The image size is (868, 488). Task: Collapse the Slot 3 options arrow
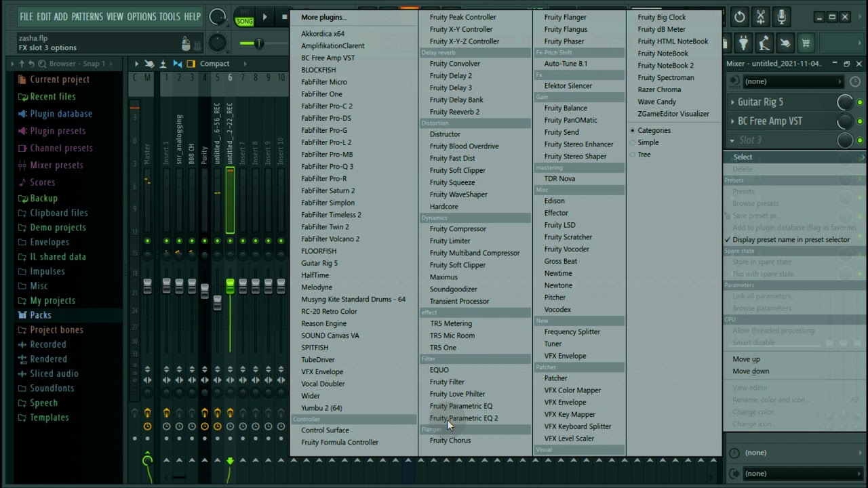pyautogui.click(x=732, y=140)
